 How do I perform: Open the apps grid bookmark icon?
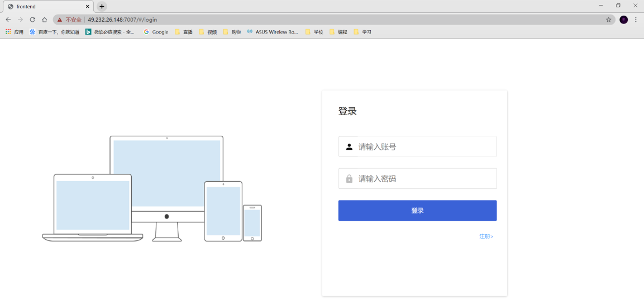[8, 32]
